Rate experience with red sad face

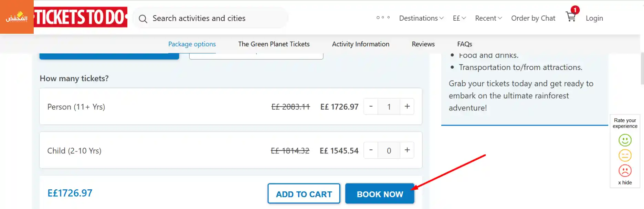[x=625, y=171]
